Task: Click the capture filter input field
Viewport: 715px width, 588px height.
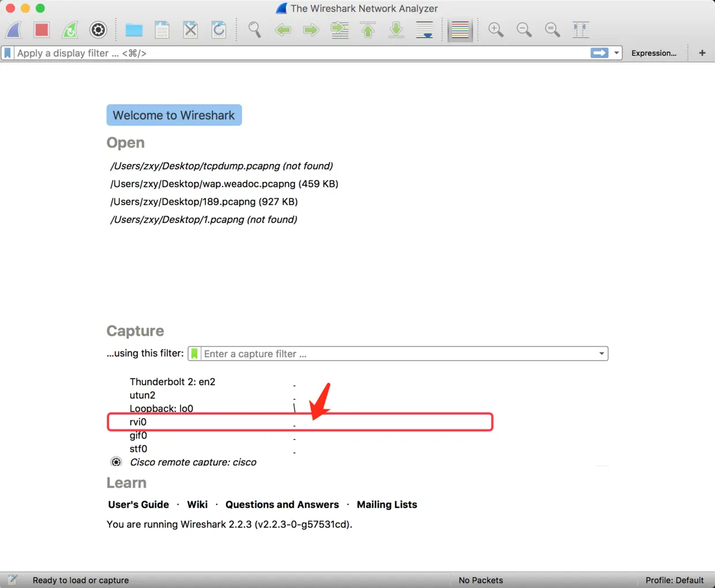Action: point(398,354)
